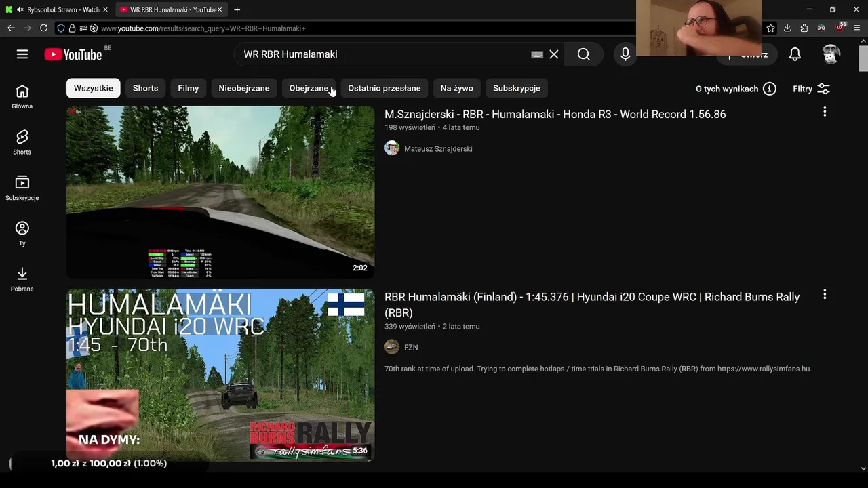Click the FZN channel avatar

pyautogui.click(x=392, y=347)
